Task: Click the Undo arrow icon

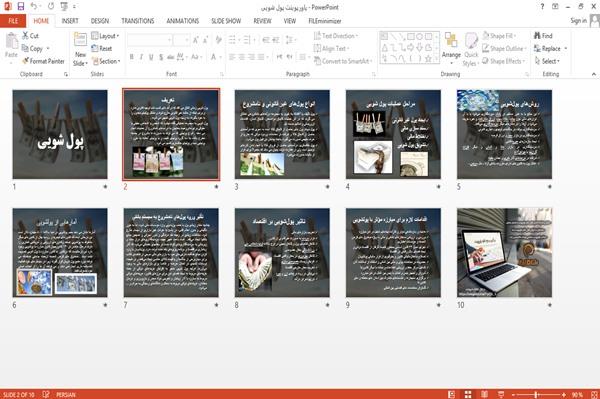Action: 34,6
